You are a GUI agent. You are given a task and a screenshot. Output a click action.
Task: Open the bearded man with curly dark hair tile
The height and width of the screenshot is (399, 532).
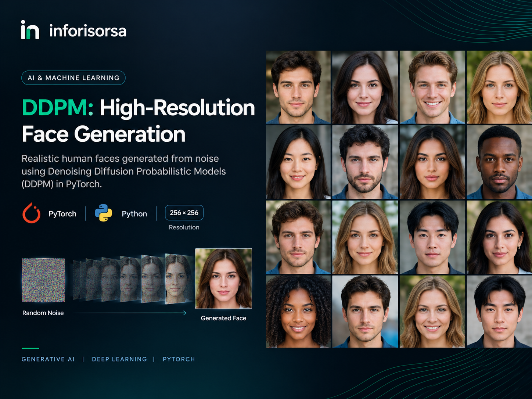pyautogui.click(x=365, y=162)
